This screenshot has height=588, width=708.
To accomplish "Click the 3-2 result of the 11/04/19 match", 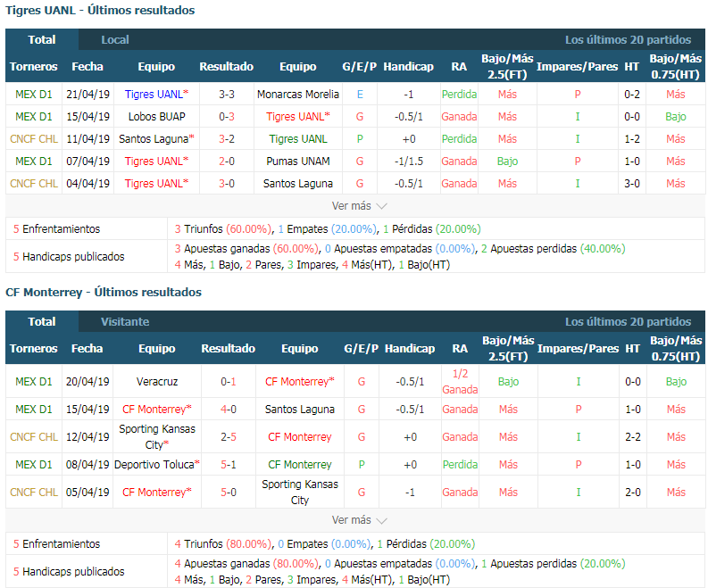I will point(227,139).
